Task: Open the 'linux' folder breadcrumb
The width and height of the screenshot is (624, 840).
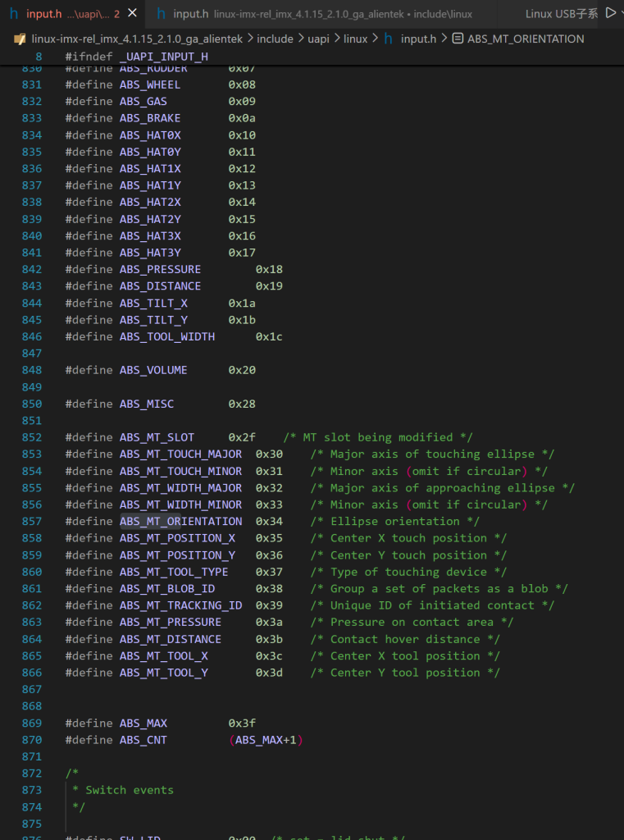Action: [356, 39]
